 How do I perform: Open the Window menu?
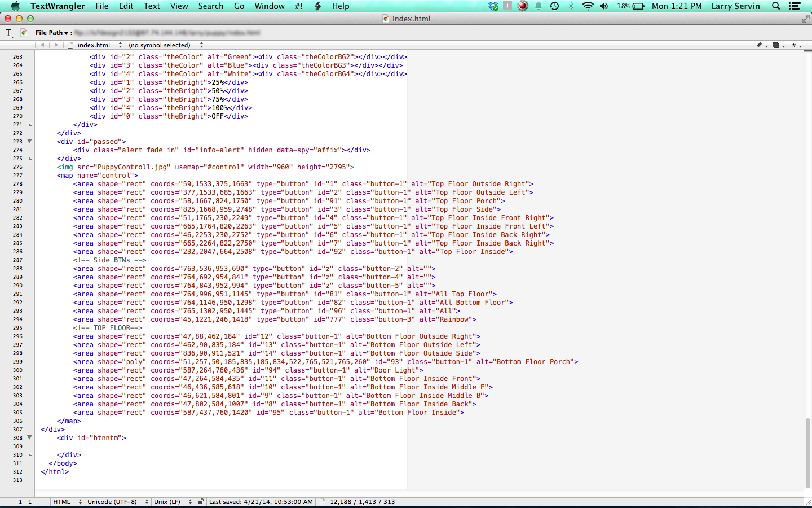tap(270, 6)
